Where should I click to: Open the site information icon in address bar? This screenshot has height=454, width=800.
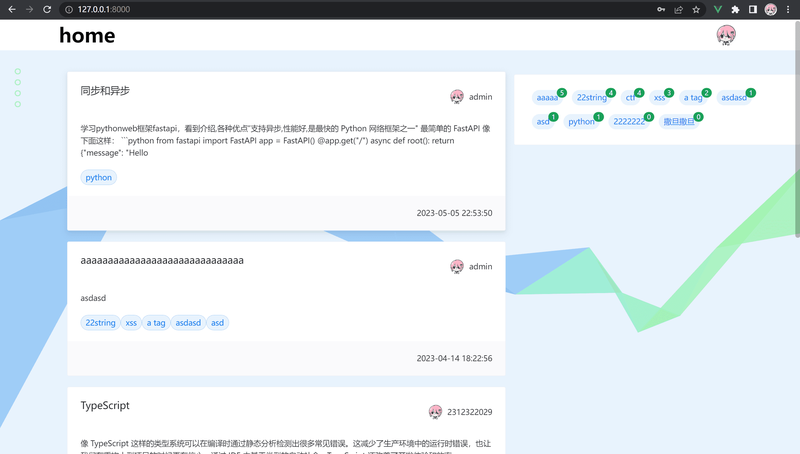tap(69, 9)
